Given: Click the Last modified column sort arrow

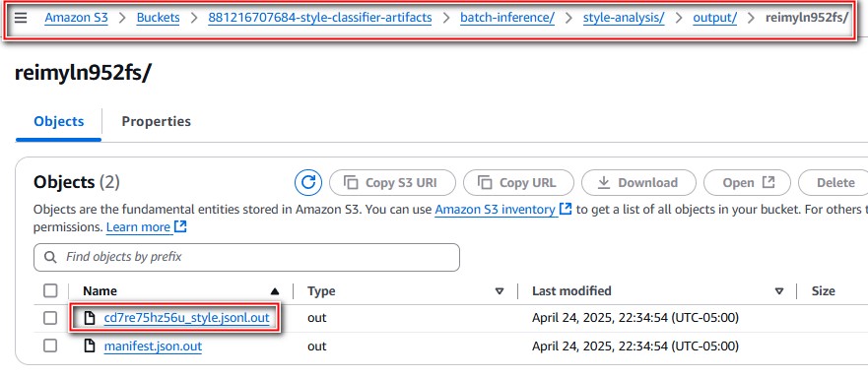Looking at the screenshot, I should click(779, 291).
